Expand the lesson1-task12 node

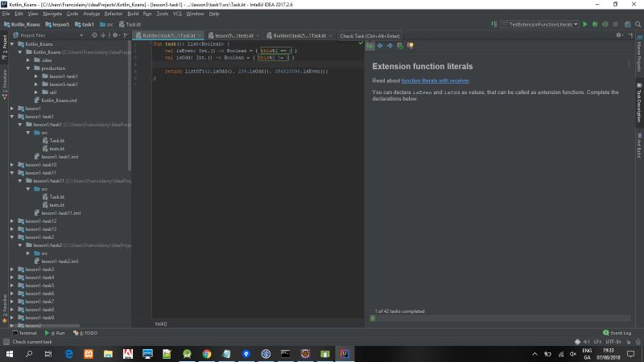(x=12, y=220)
